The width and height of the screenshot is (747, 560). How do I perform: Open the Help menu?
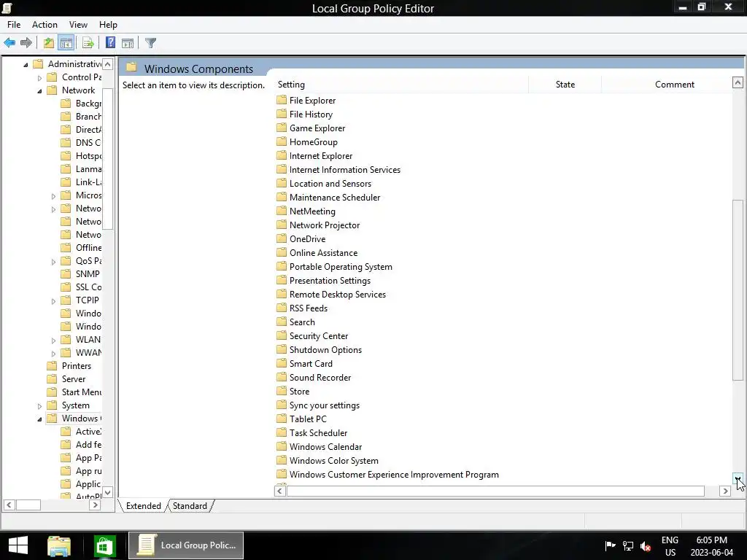point(108,24)
